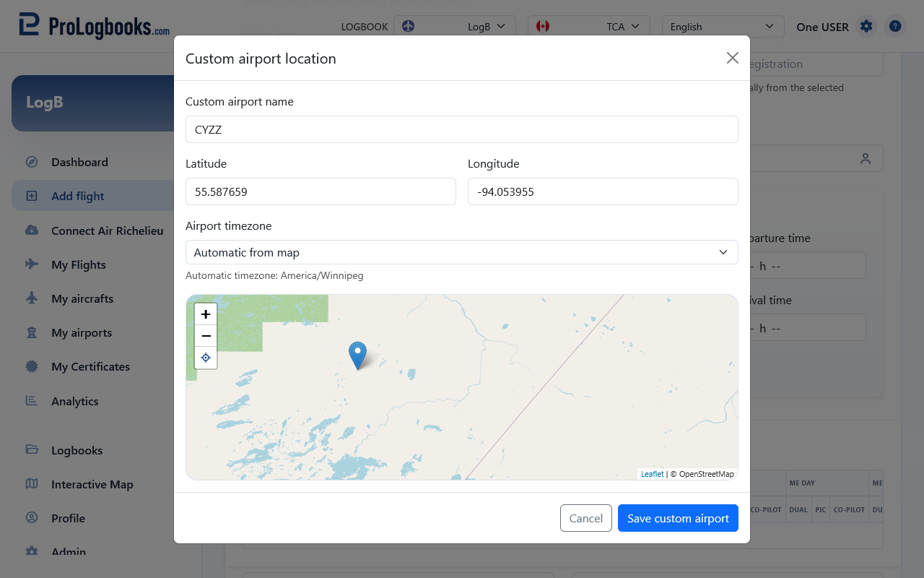Click the Admin gear icon in sidebar

click(x=32, y=551)
